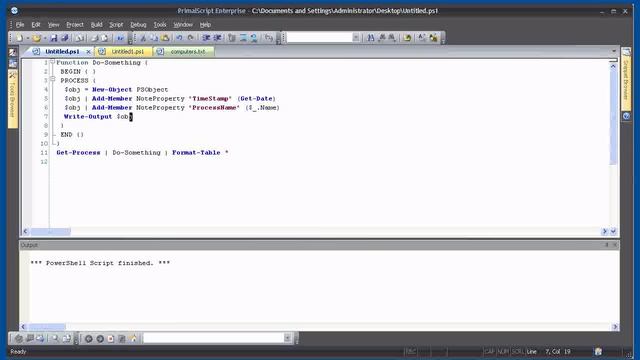
Task: Click the toolbar search text box
Action: (x=319, y=38)
